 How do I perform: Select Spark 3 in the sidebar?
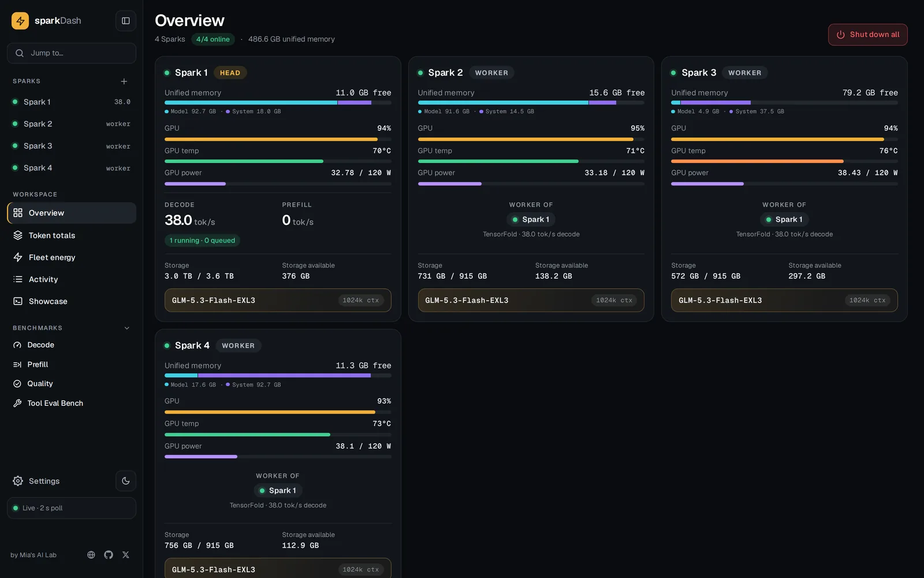tap(72, 146)
